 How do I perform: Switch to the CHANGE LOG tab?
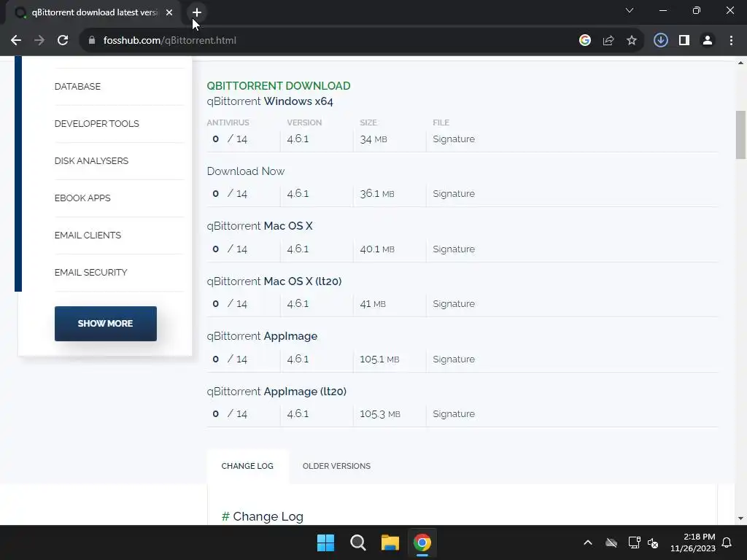pyautogui.click(x=247, y=466)
